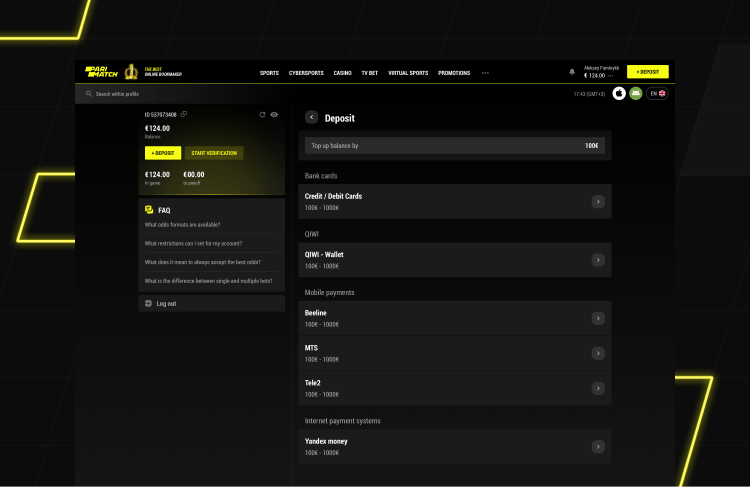Copy the account ID with copy icon

(184, 115)
